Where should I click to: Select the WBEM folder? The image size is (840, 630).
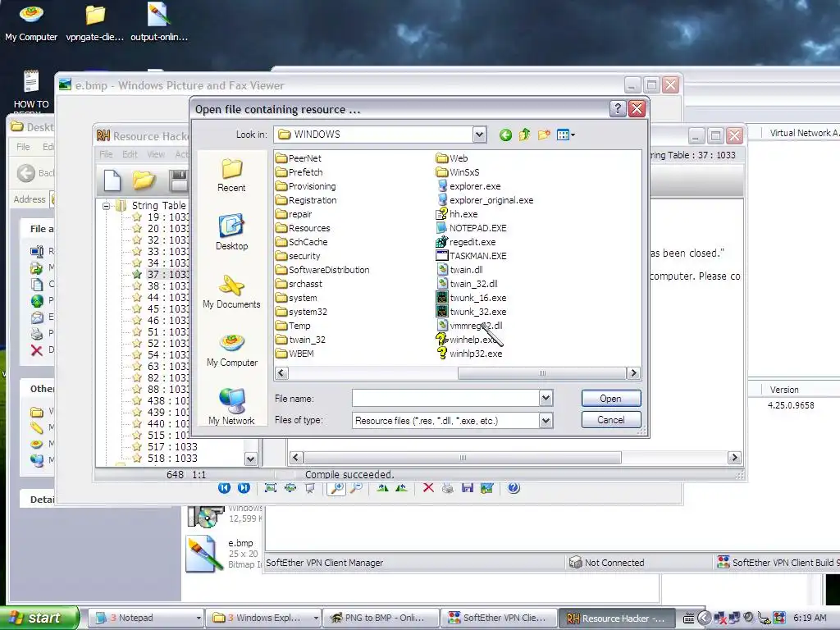(294, 353)
